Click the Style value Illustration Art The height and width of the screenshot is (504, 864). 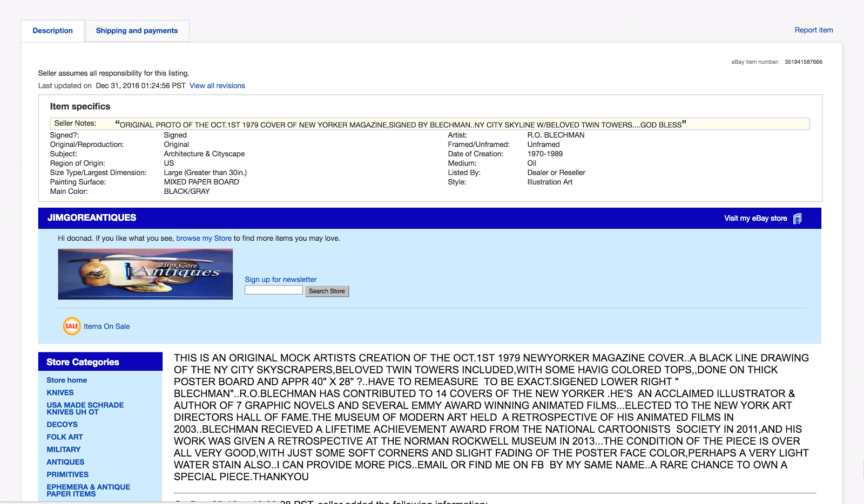pyautogui.click(x=550, y=182)
